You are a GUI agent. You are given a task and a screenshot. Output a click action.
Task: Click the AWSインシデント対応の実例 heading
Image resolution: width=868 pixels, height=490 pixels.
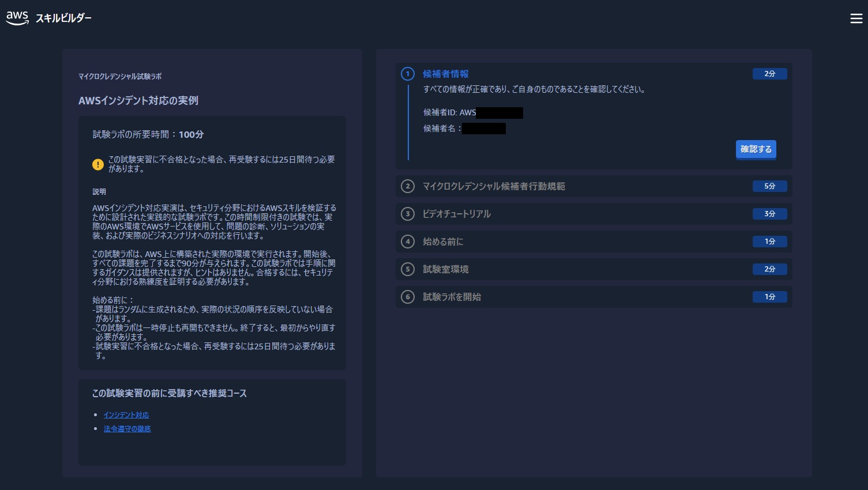[138, 100]
